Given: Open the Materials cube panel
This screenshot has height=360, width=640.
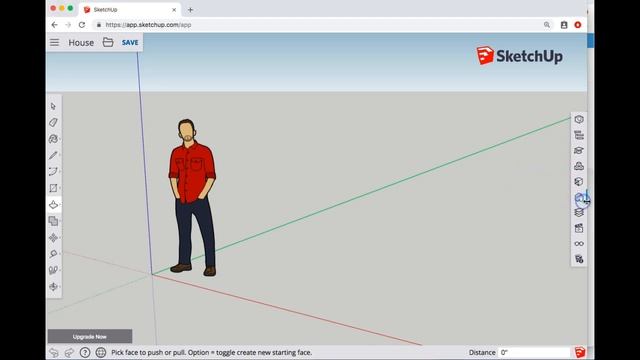Looking at the screenshot, I should 579,182.
